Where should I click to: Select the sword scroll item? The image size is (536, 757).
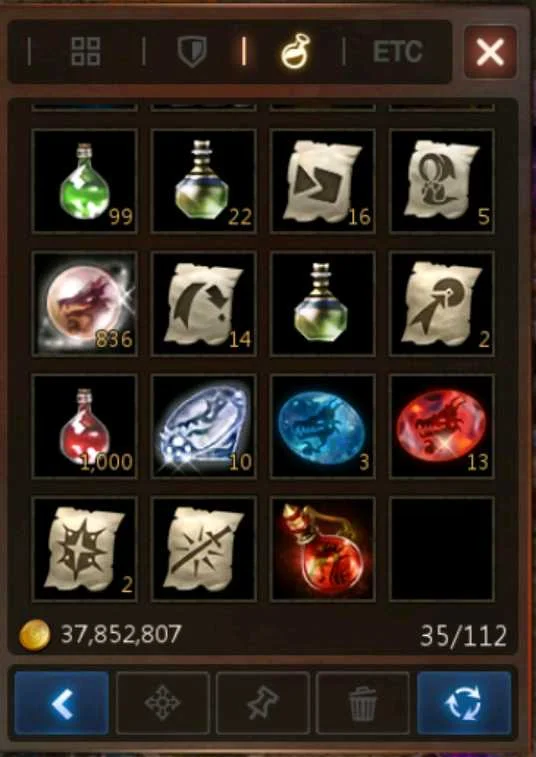point(204,549)
